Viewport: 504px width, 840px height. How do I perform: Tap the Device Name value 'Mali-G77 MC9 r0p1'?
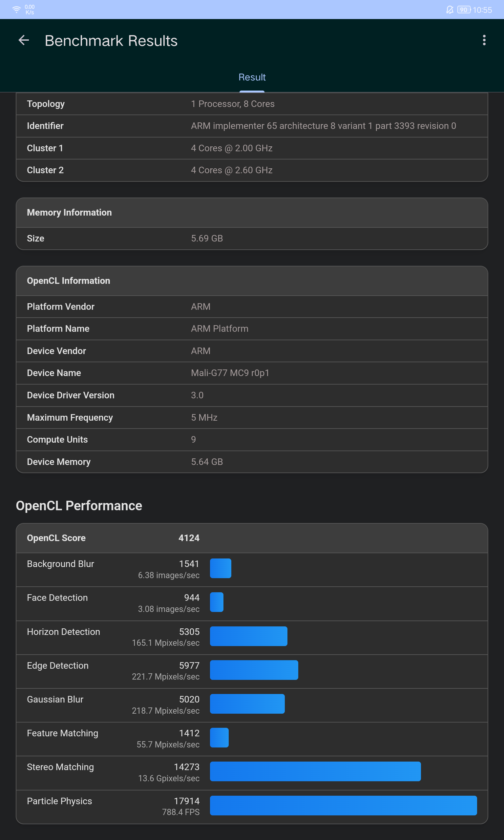230,373
